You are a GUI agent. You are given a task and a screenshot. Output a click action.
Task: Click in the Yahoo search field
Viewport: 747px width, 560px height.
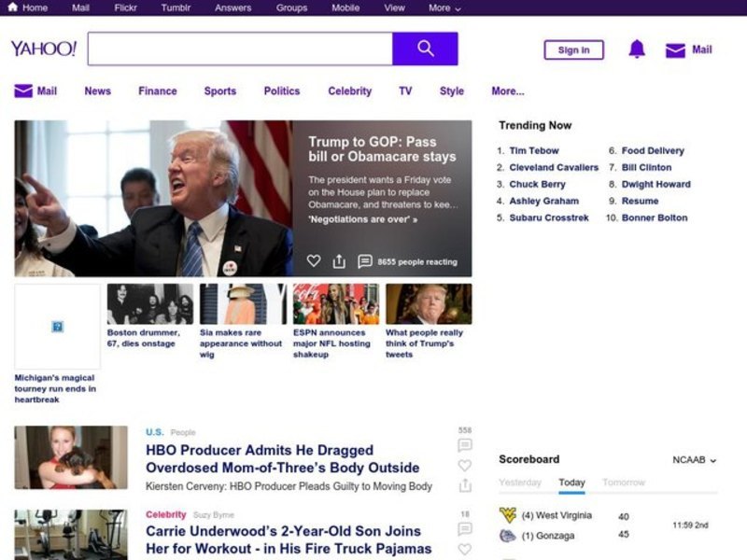[x=240, y=49]
